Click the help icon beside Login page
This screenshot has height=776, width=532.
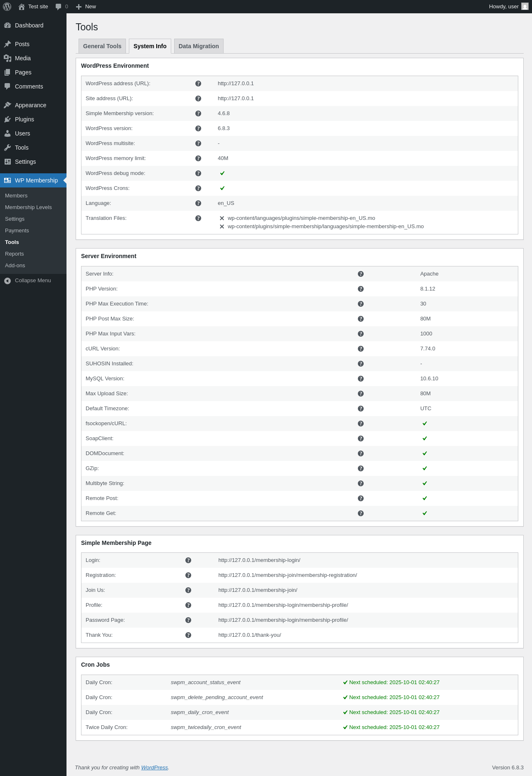[x=188, y=560]
